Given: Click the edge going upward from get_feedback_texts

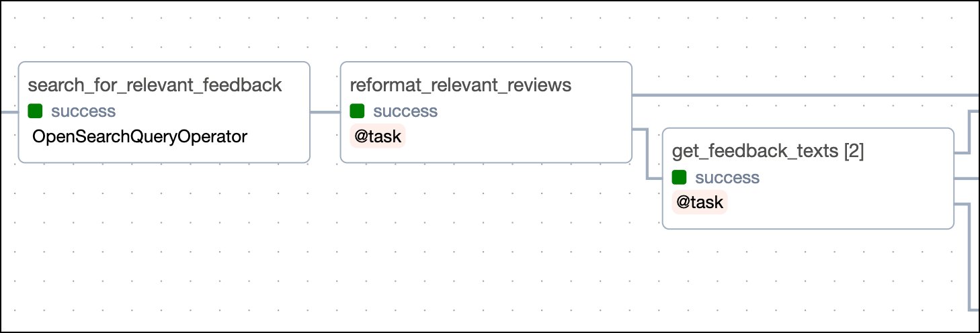Looking at the screenshot, I should click(969, 131).
